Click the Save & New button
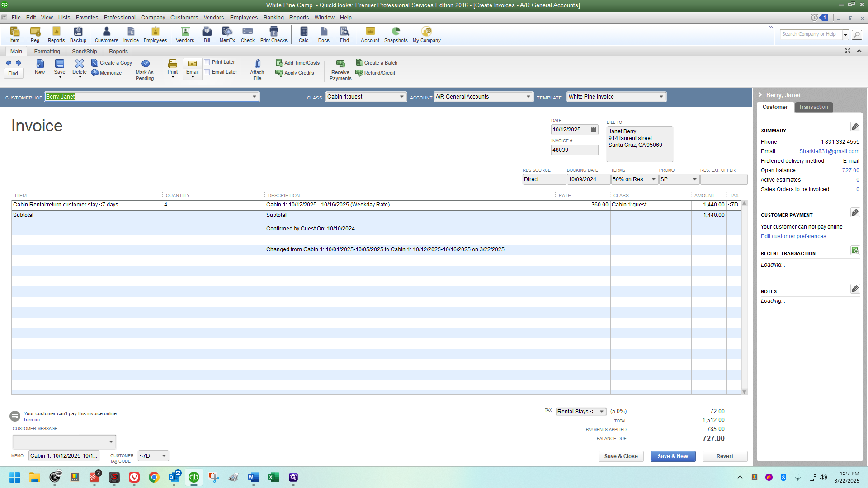This screenshot has height=488, width=868. point(673,456)
